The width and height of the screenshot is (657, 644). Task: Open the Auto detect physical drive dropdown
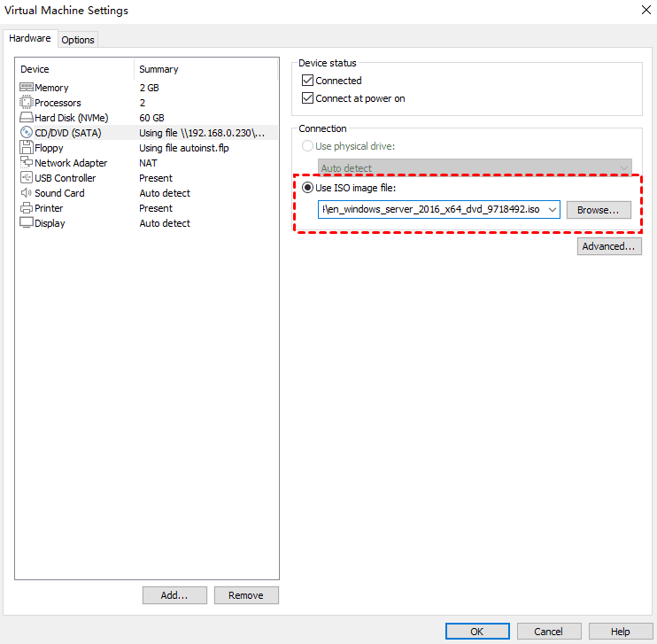tap(475, 167)
